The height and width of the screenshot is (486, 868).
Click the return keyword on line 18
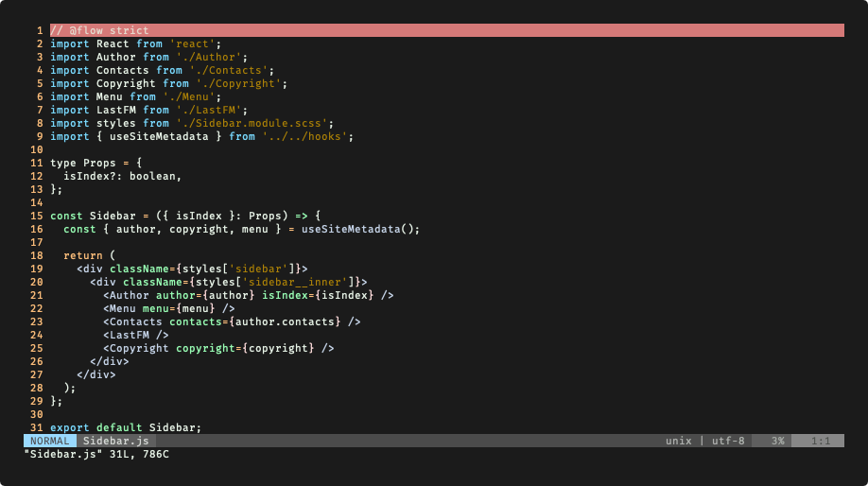pyautogui.click(x=83, y=255)
